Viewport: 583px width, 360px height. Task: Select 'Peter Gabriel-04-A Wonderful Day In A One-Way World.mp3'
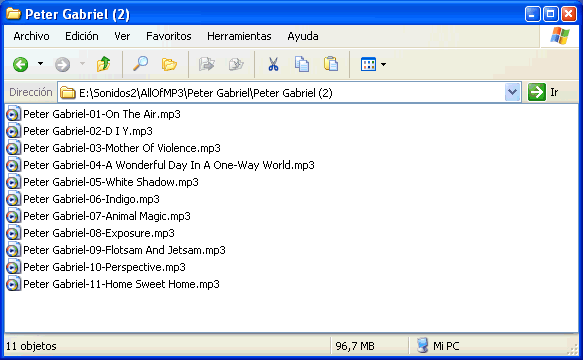[169, 165]
